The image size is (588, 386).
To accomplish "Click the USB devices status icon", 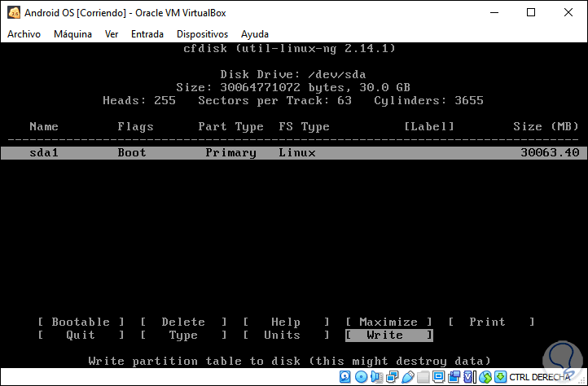I will [x=408, y=376].
